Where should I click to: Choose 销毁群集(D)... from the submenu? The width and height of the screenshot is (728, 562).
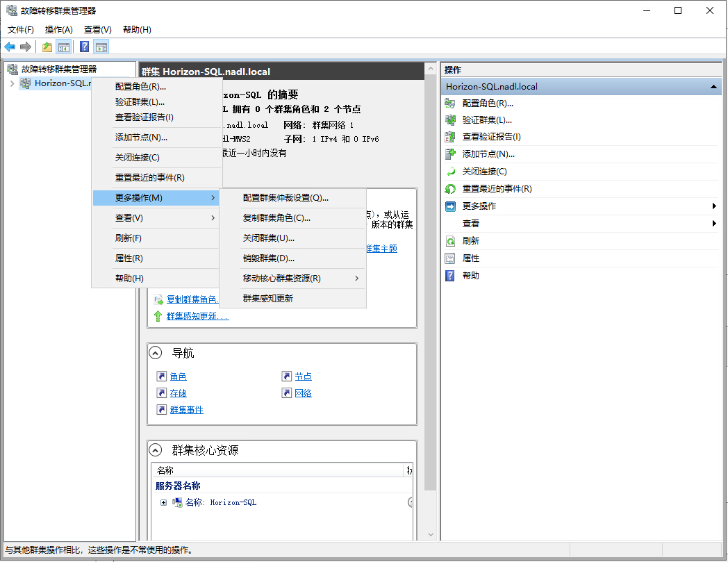[x=293, y=258]
